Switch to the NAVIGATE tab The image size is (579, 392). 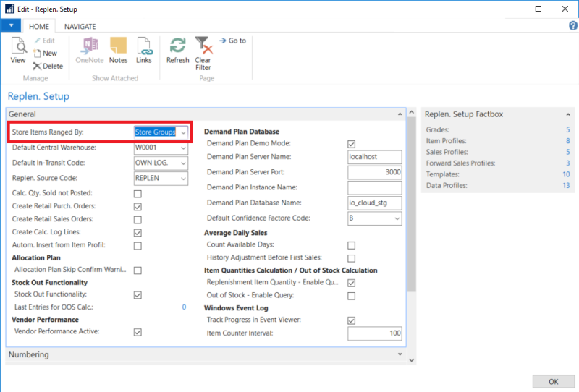(80, 26)
